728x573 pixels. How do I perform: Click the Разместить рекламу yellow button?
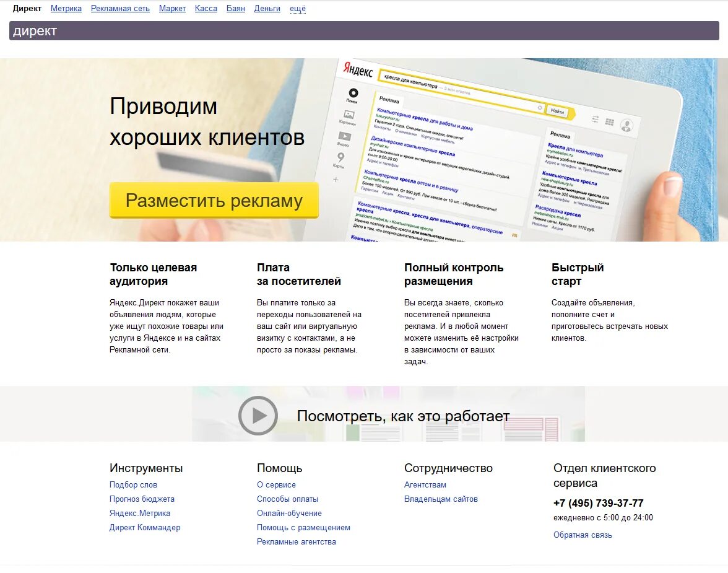(214, 200)
